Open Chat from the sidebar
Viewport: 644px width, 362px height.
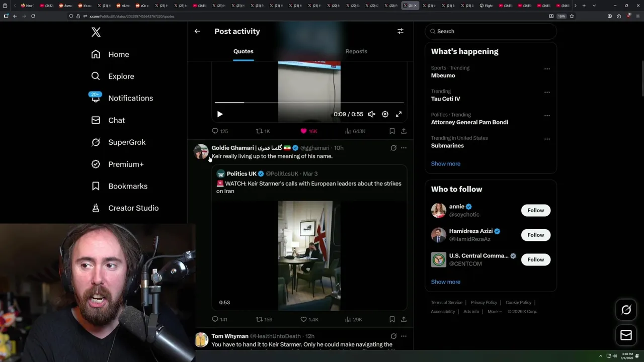(108, 120)
